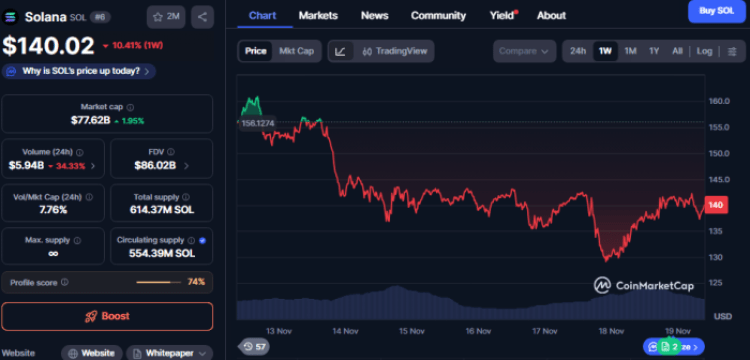Set chart range to 1Y
This screenshot has height=360, width=750.
654,51
